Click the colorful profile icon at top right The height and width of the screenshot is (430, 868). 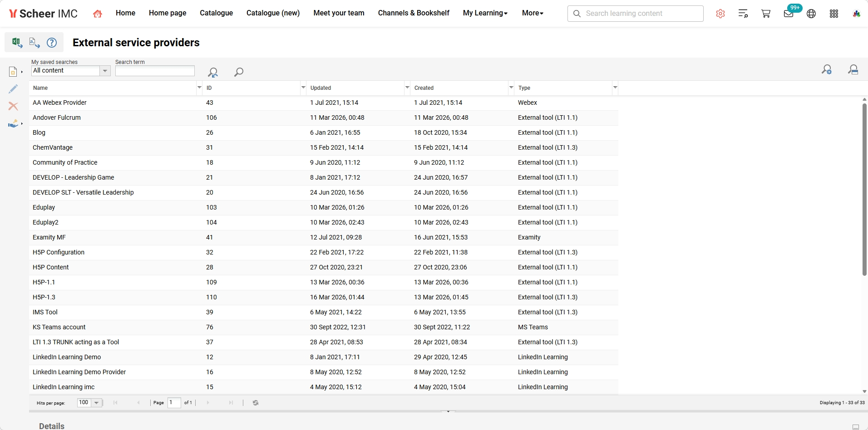click(x=857, y=14)
